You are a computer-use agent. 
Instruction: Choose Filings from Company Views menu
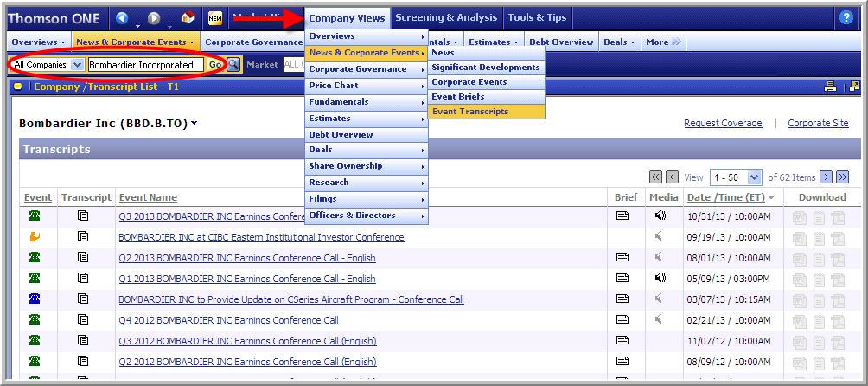(x=367, y=199)
